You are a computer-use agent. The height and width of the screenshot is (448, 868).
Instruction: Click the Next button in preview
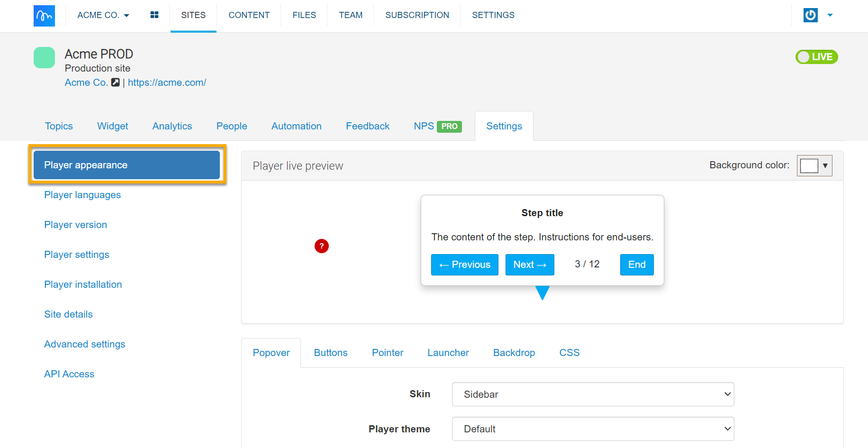coord(529,265)
